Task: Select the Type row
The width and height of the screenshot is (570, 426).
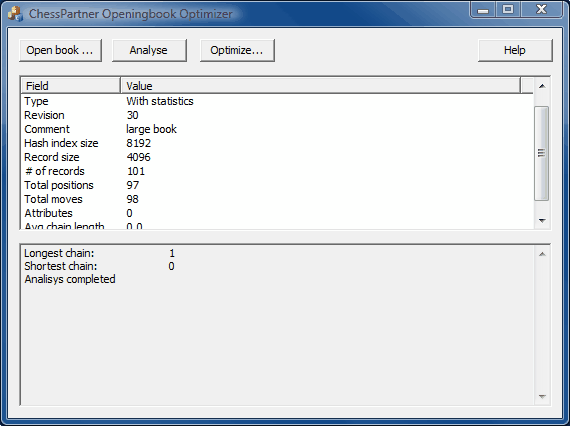Action: point(277,101)
